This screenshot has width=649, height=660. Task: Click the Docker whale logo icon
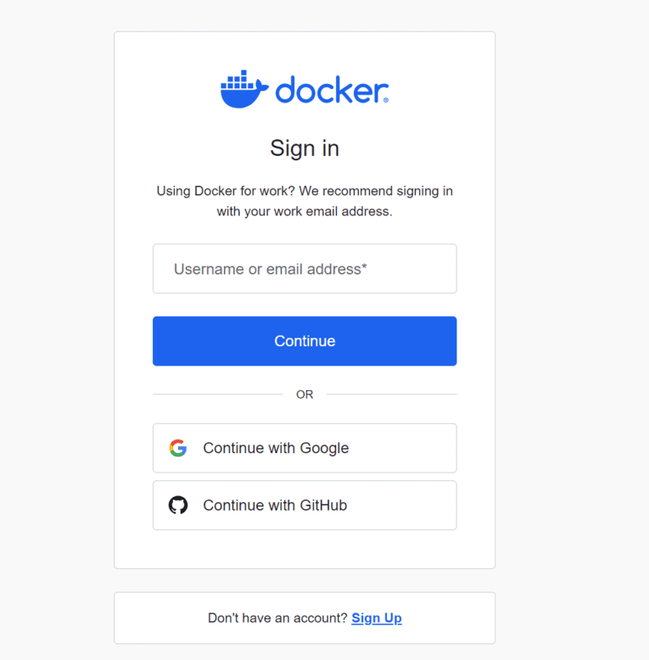[x=244, y=89]
